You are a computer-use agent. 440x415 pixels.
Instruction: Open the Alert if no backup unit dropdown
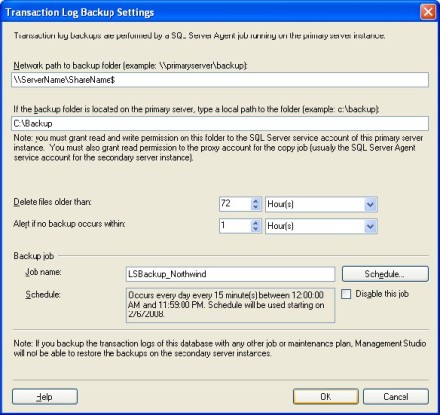(x=370, y=226)
